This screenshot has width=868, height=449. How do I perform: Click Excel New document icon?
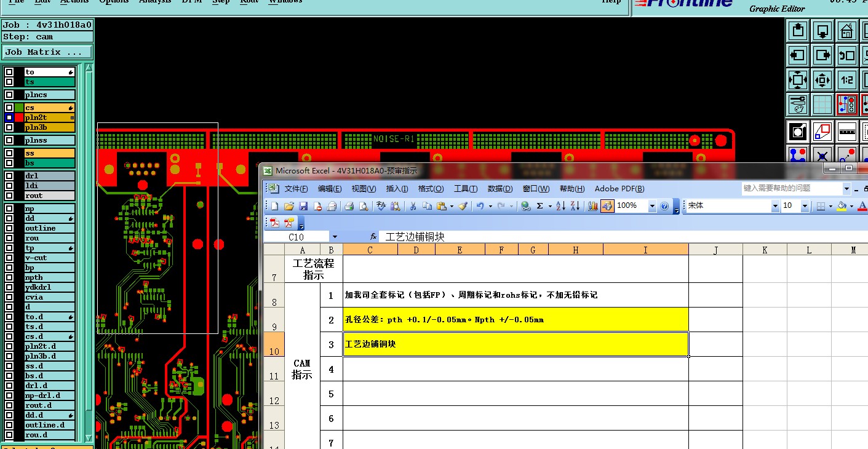click(x=275, y=206)
